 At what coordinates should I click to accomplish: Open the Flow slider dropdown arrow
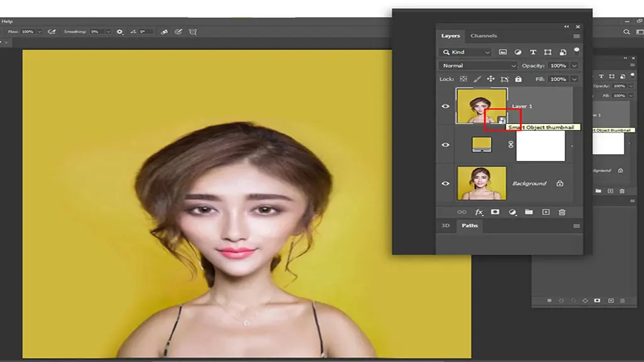tap(40, 31)
